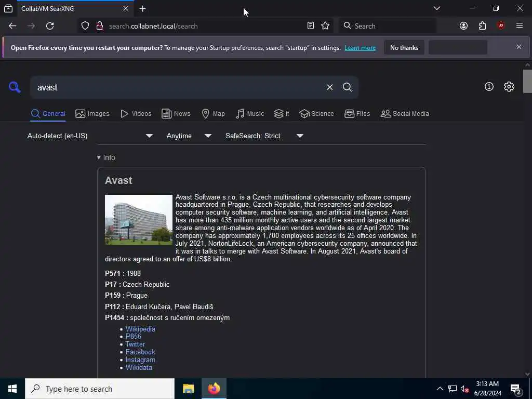Screen dimensions: 532x399
Task: Click the muted volume tray icon
Action: [x=464, y=389]
